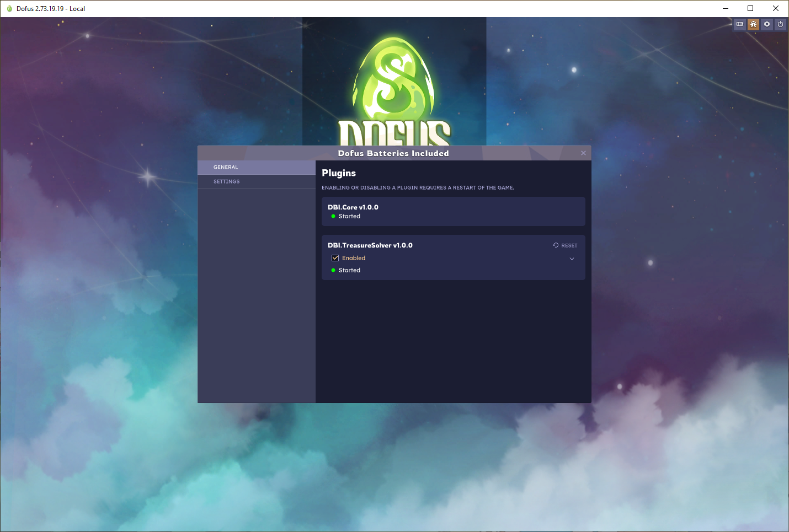
Task: Click the Dofus Batteries Included title bar
Action: click(393, 153)
